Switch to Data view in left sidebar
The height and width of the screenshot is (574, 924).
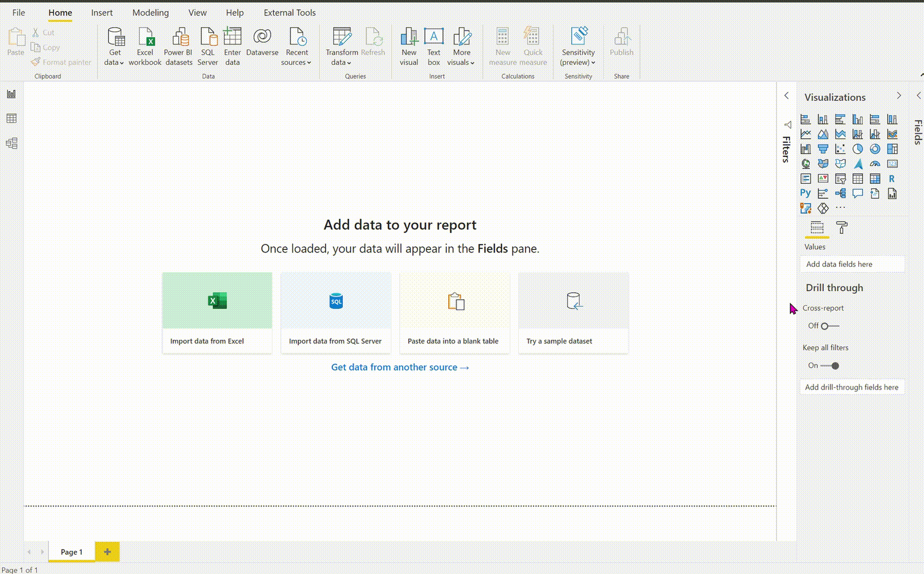[11, 118]
